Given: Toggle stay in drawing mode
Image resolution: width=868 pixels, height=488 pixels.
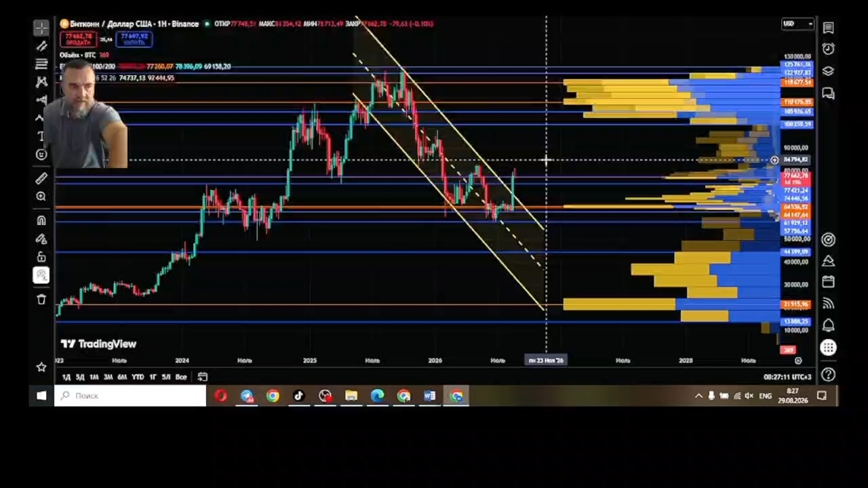Looking at the screenshot, I should (x=41, y=239).
